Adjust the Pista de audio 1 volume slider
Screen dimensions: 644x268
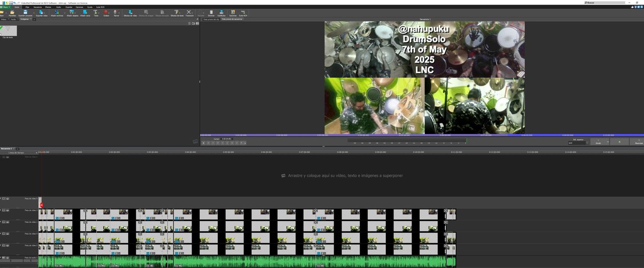pos(11,261)
